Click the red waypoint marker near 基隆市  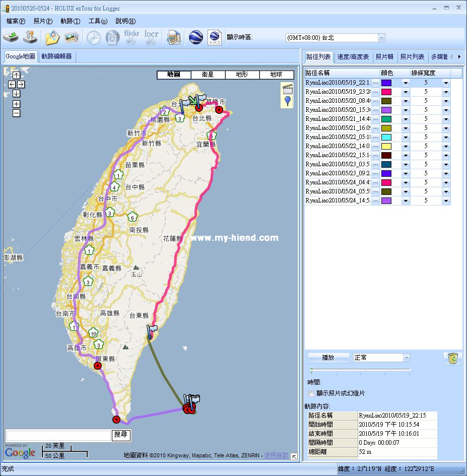(219, 110)
